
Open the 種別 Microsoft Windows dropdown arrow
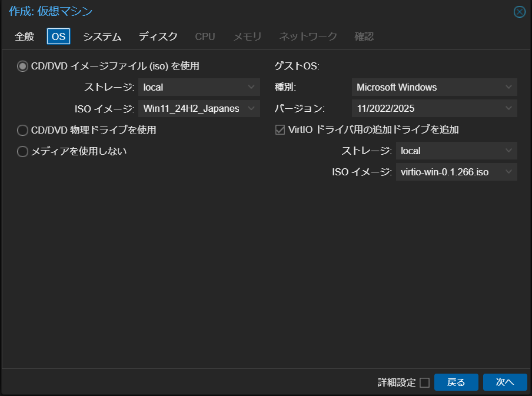(x=508, y=87)
